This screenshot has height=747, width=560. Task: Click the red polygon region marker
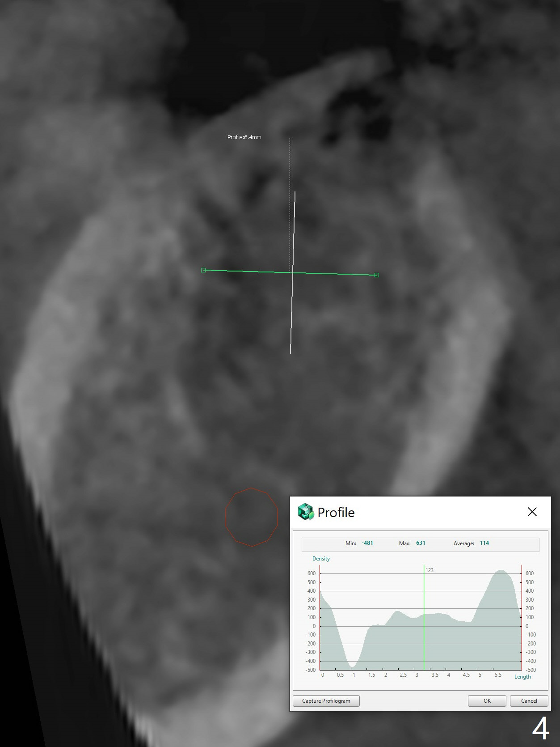coord(225,517)
